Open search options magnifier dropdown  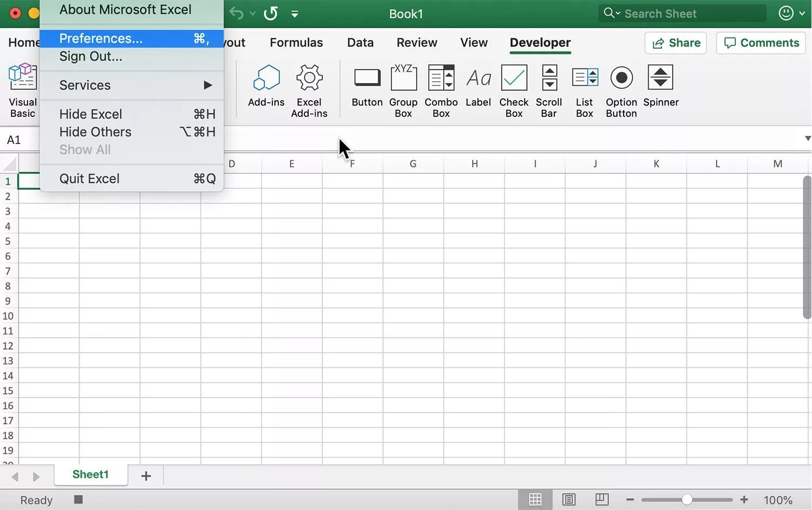coord(612,13)
